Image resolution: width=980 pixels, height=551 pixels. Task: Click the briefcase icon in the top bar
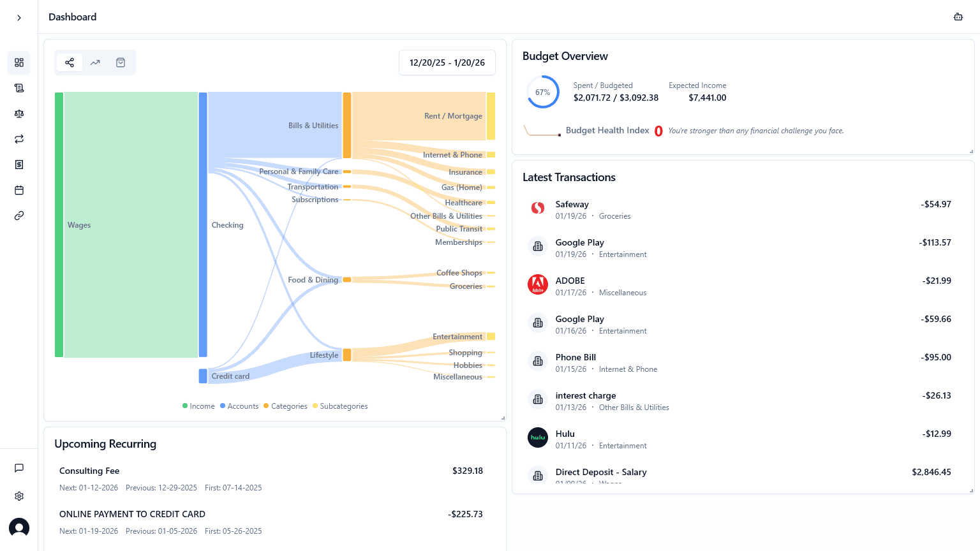pos(958,17)
